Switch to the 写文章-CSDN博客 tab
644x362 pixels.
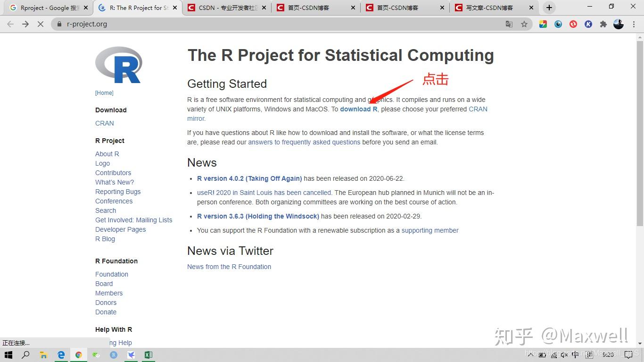tap(490, 7)
